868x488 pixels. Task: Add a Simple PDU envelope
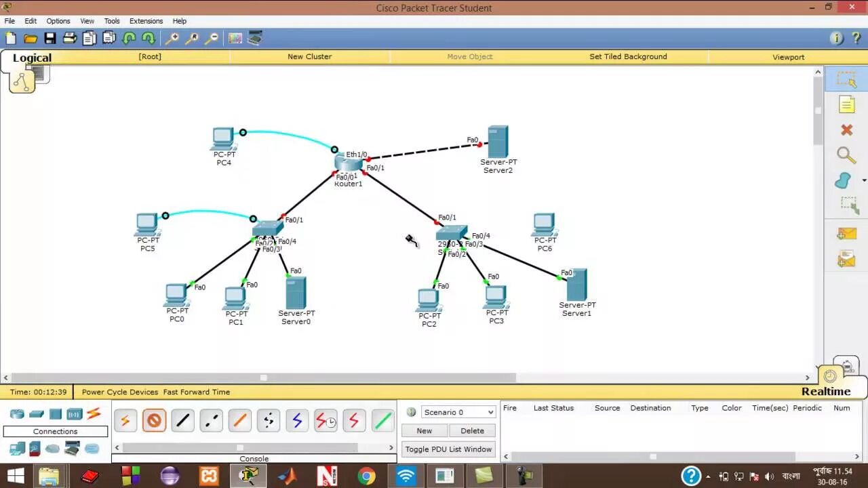[x=846, y=235]
